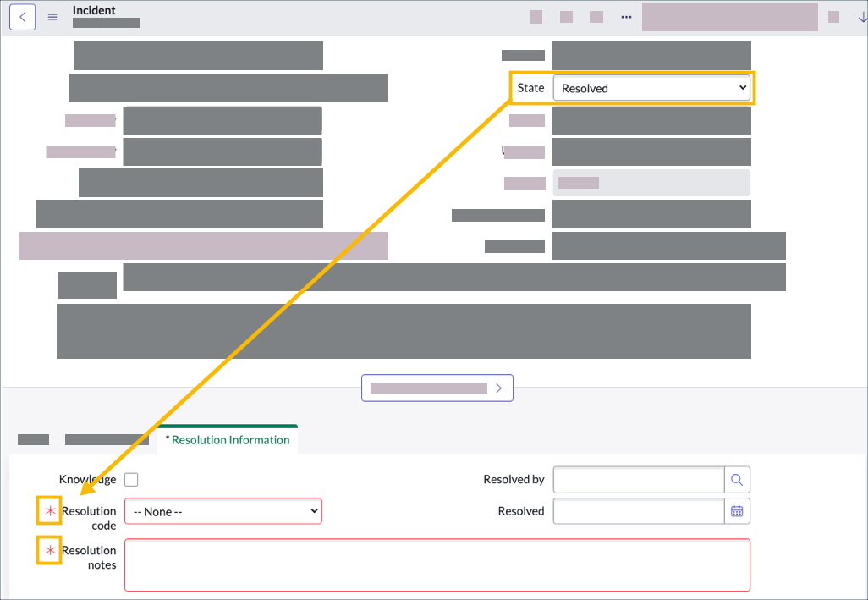The height and width of the screenshot is (600, 868).
Task: Select the first tab left of Resolution Information
Action: [33, 439]
